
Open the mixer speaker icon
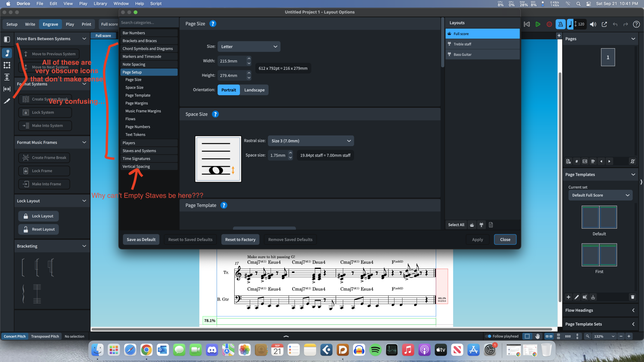(593, 24)
